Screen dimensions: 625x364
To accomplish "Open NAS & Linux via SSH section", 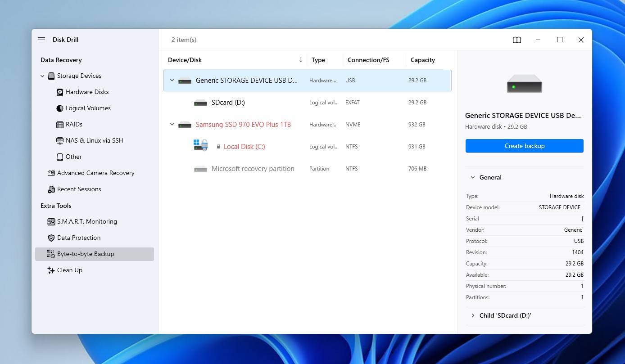I will [95, 140].
